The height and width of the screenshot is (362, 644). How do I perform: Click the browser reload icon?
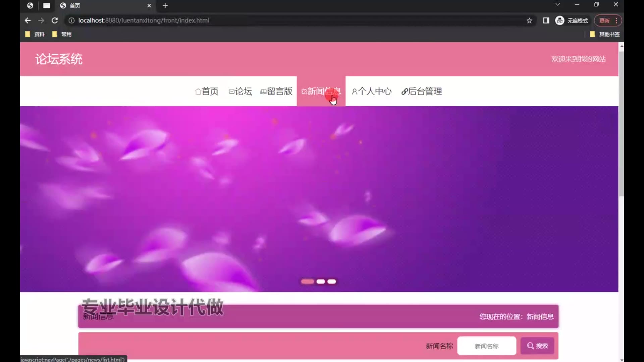tap(55, 20)
